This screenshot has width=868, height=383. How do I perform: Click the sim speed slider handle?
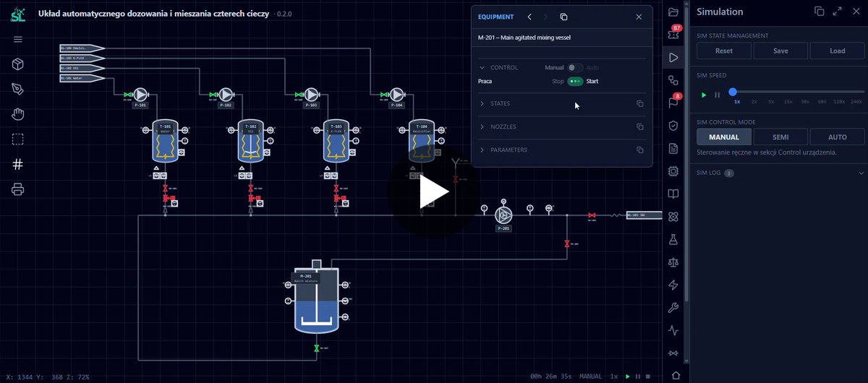click(733, 92)
